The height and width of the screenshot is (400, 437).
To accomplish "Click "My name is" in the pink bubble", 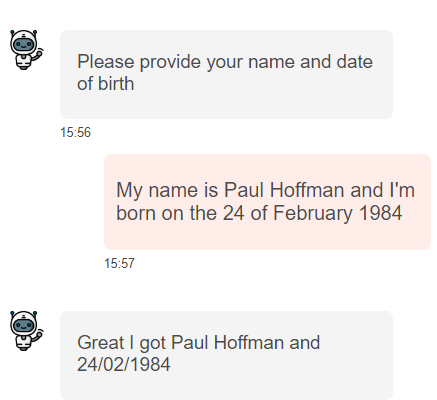I will (167, 190).
